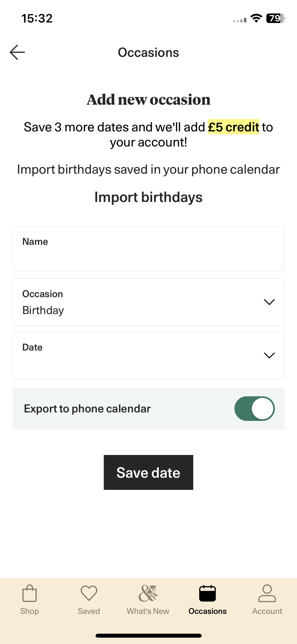Screen dimensions: 297x644
Task: Switch to the Account tab label
Action: (267, 611)
